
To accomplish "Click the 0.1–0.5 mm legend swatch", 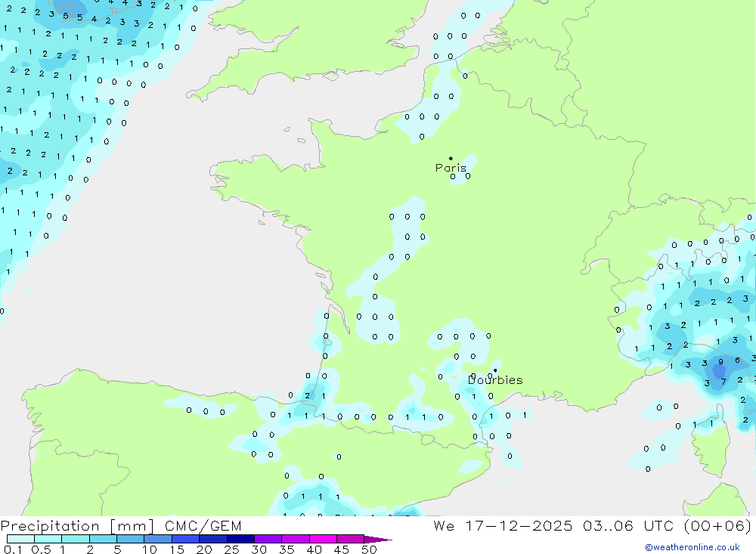I will point(20,539).
